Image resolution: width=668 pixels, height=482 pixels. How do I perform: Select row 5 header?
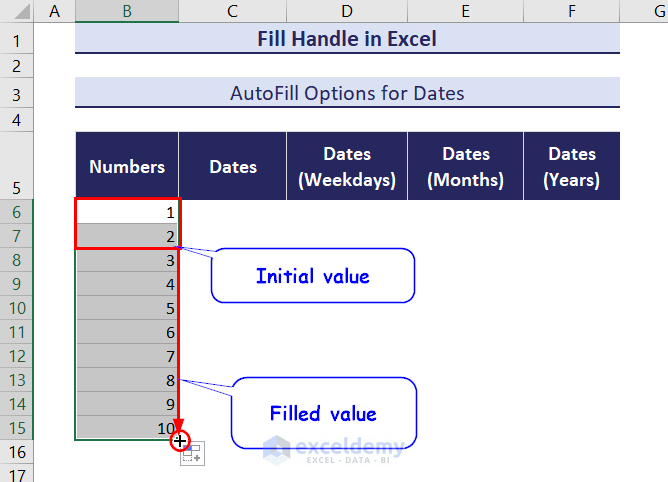[x=16, y=166]
